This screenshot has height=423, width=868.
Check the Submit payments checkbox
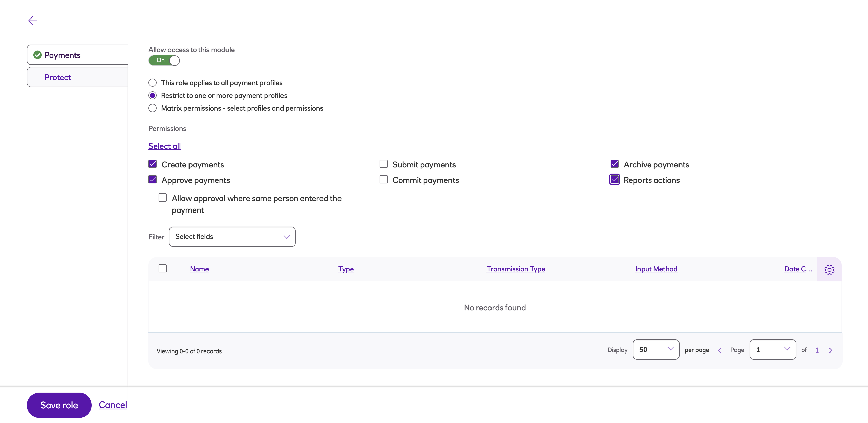384,164
